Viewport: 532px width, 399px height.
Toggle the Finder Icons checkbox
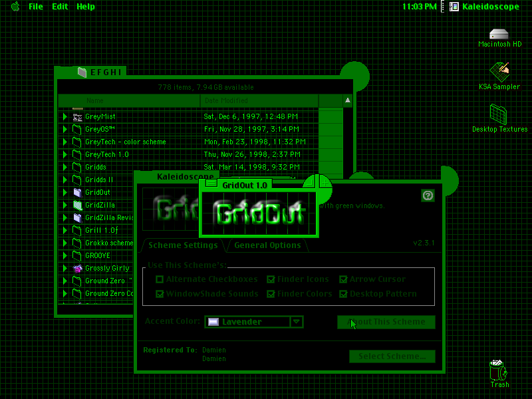click(271, 279)
